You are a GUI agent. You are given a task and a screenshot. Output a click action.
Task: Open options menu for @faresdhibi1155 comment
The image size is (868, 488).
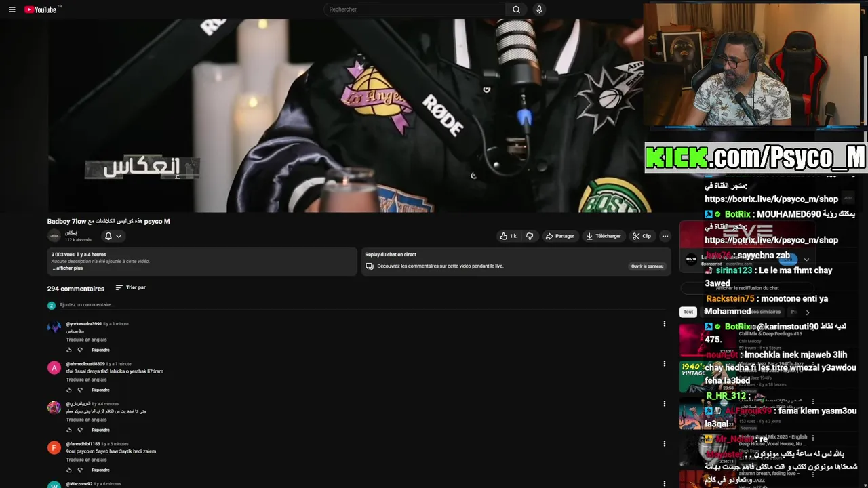point(665,444)
